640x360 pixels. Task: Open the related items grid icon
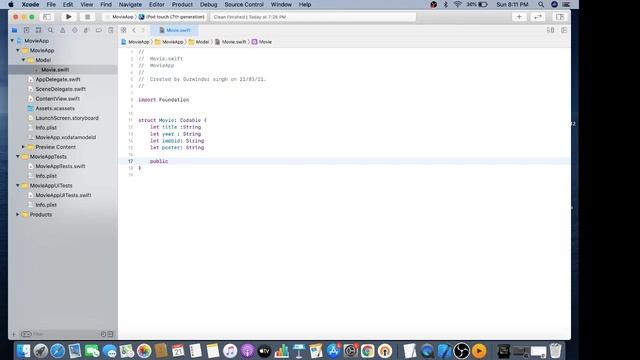point(123,30)
